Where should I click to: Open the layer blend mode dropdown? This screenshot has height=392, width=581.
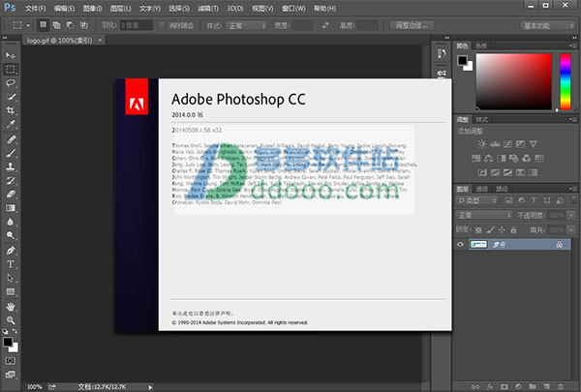pos(483,215)
